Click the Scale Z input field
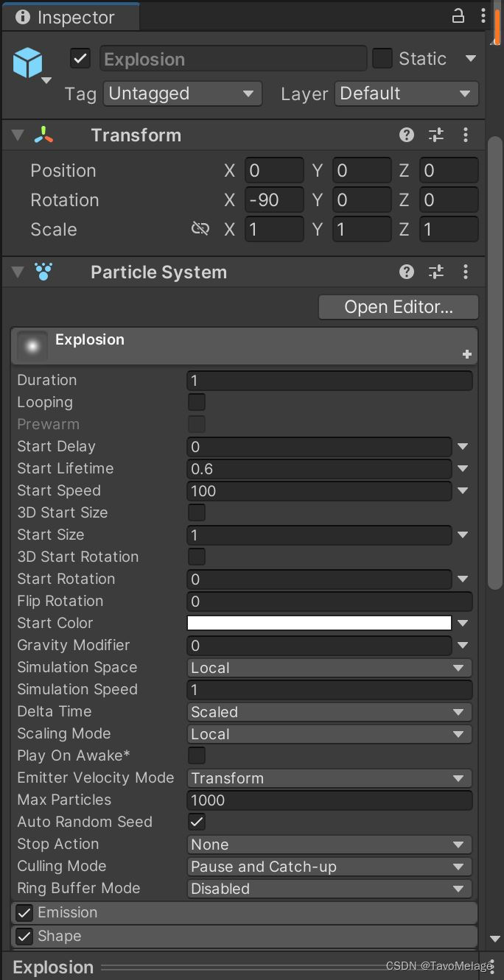504x980 pixels. (449, 229)
